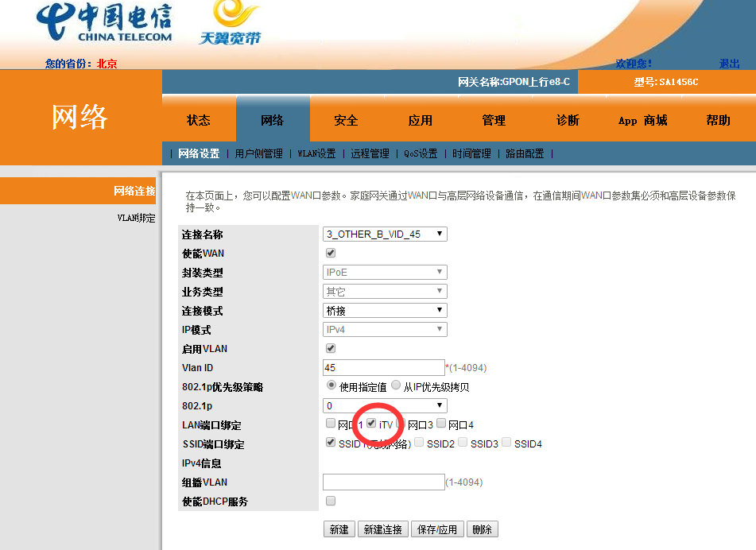756x550 pixels.
Task: Click the 天翼宽带 logo
Action: coord(231,23)
